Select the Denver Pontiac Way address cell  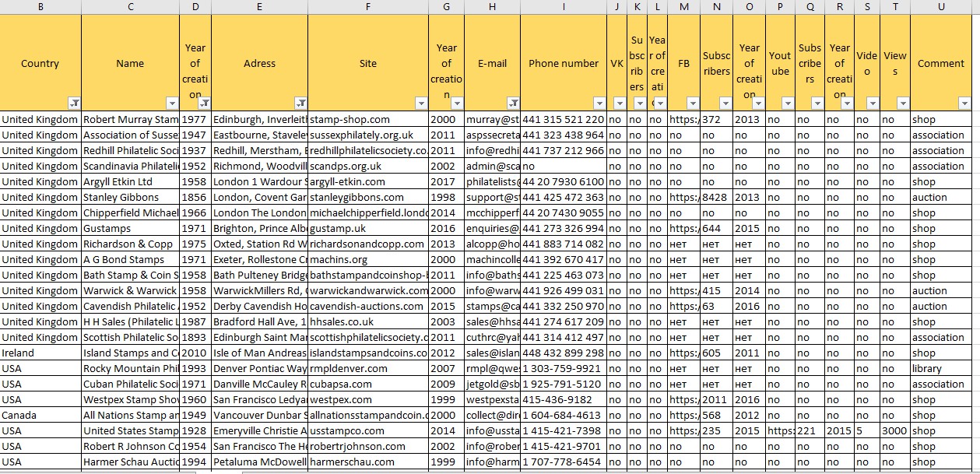pyautogui.click(x=259, y=369)
